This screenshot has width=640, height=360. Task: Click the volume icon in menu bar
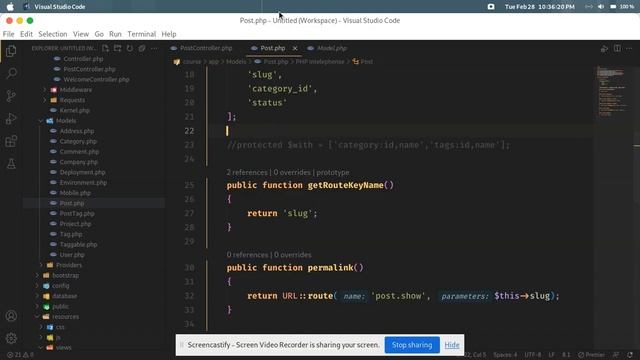click(601, 7)
